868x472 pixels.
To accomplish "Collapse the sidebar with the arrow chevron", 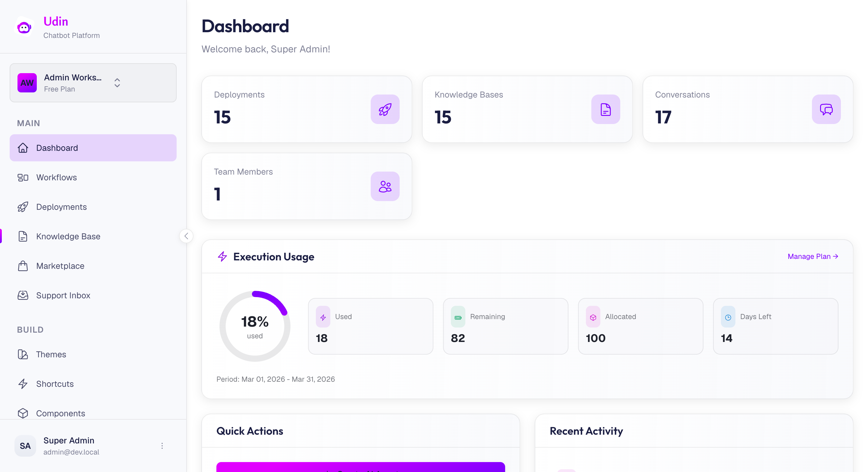I will [186, 236].
